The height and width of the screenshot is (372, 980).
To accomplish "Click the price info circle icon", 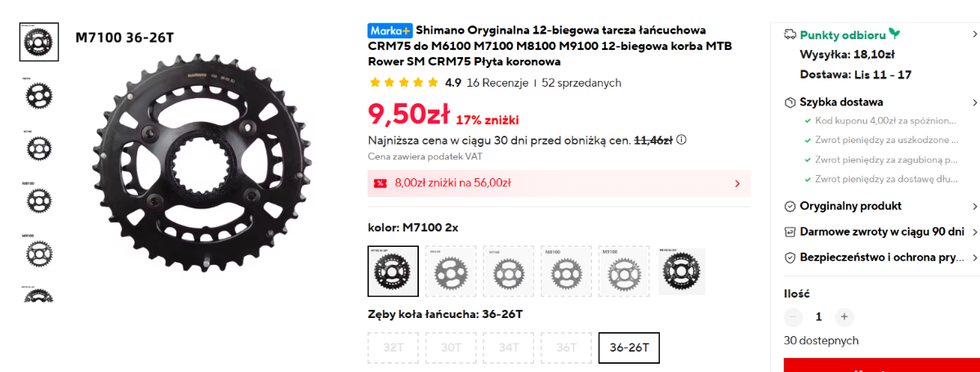I will point(681,140).
